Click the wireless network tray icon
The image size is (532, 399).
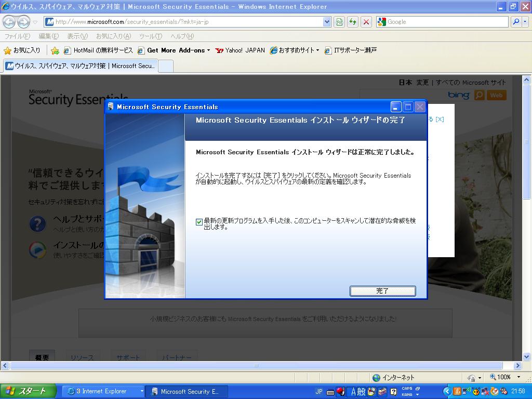tap(466, 391)
